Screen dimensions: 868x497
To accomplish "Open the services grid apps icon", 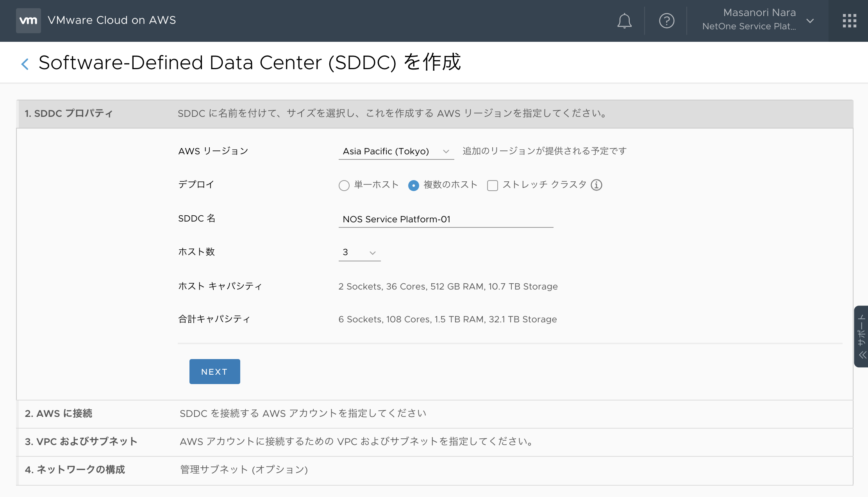I will [849, 21].
